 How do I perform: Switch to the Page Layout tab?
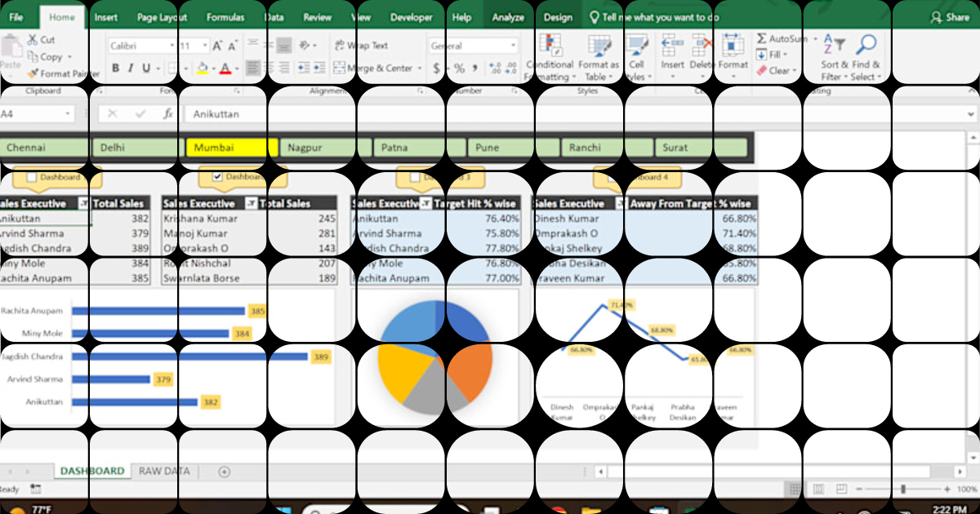tap(162, 17)
